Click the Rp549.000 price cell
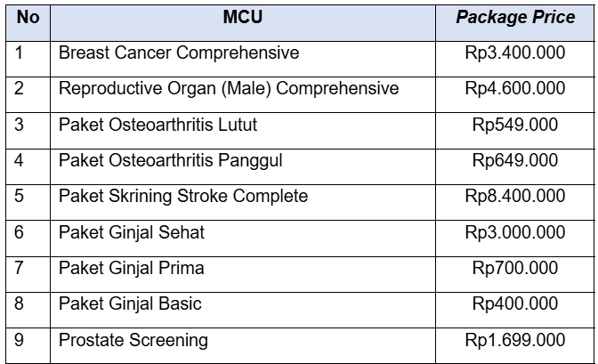The height and width of the screenshot is (364, 598). [x=515, y=131]
